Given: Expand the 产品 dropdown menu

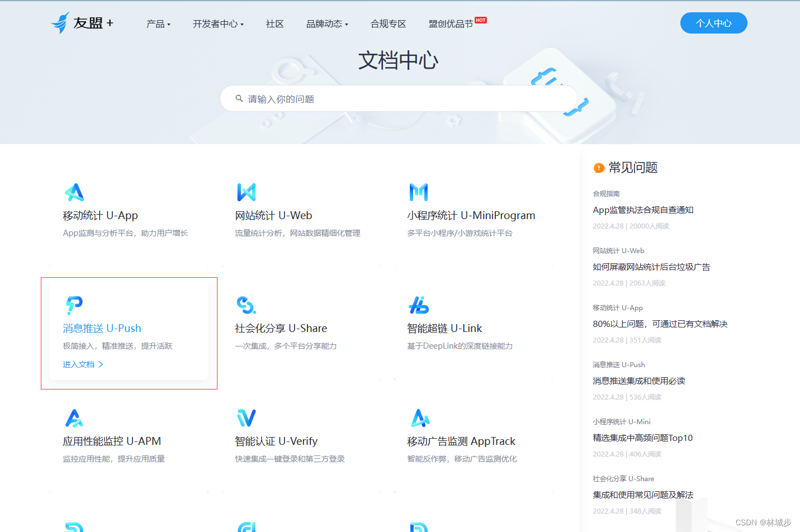Looking at the screenshot, I should (x=158, y=24).
